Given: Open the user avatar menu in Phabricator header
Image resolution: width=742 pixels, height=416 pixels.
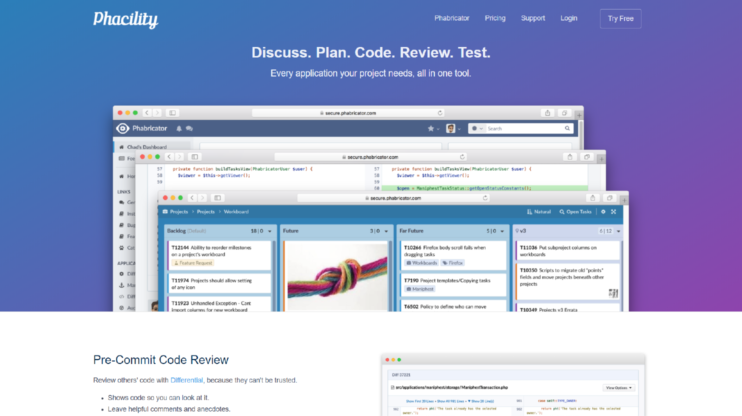Looking at the screenshot, I should [453, 128].
